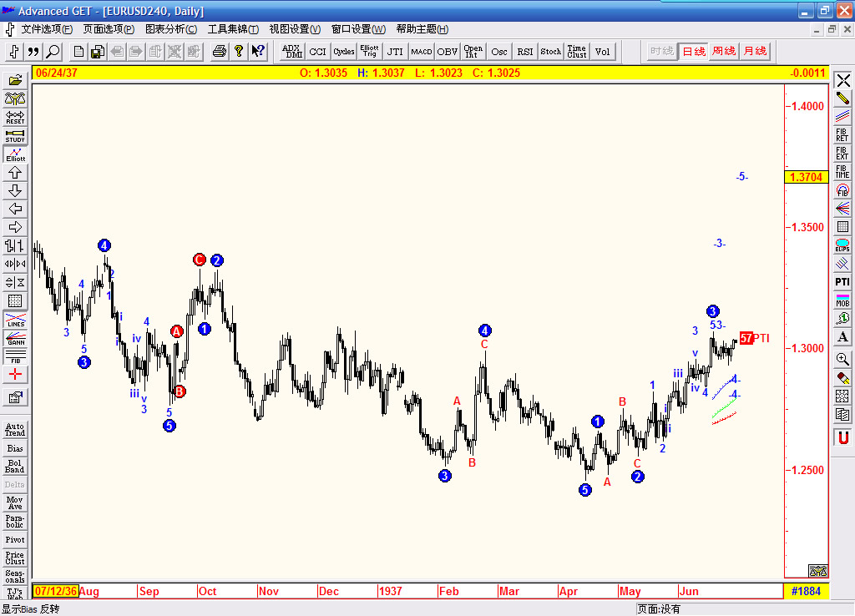Open the Cycles study

[343, 52]
